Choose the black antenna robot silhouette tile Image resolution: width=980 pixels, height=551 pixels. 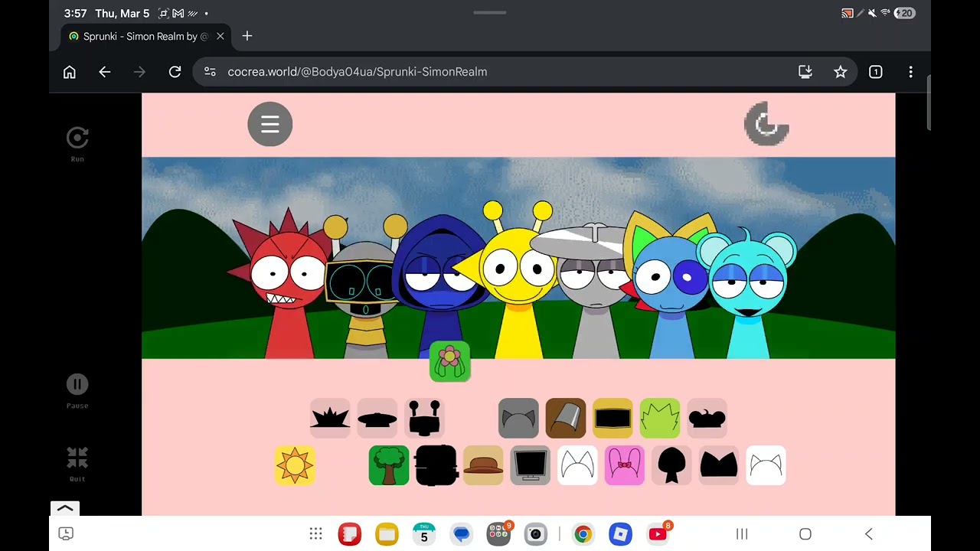(424, 419)
